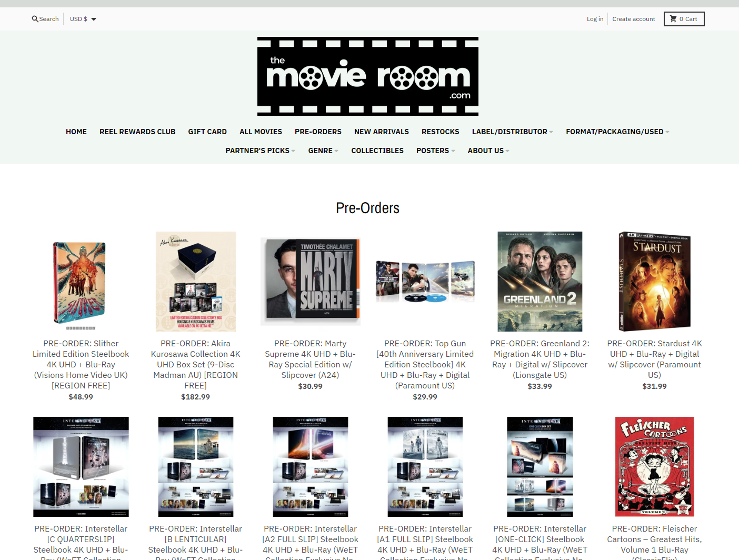Click the Log in link
This screenshot has width=739, height=560.
tap(595, 19)
